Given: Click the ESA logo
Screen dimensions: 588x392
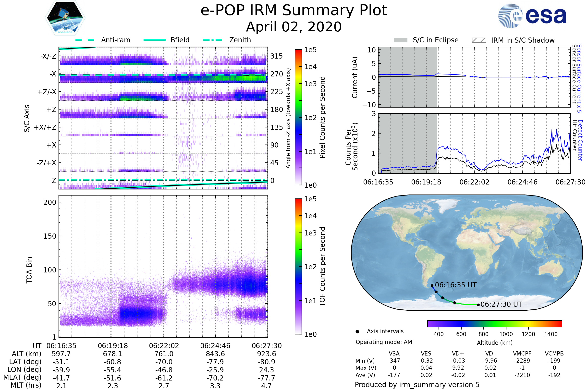Looking at the screenshot, I should 532,16.
